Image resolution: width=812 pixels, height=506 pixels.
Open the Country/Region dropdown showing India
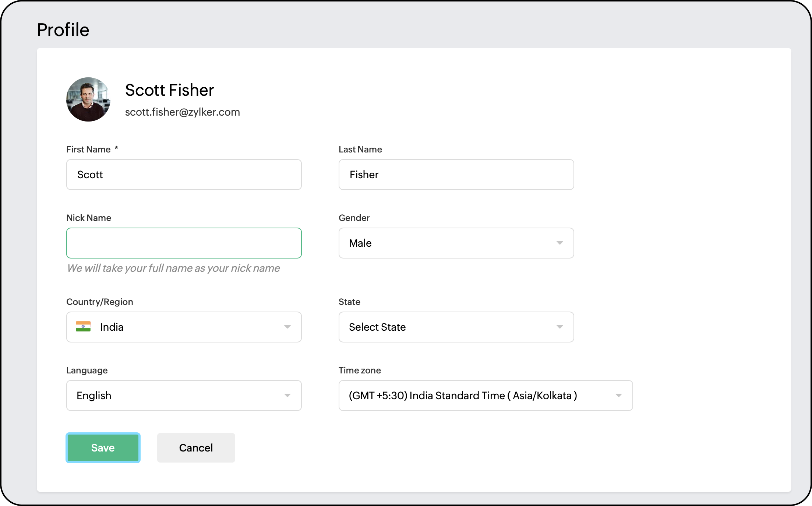(x=184, y=327)
